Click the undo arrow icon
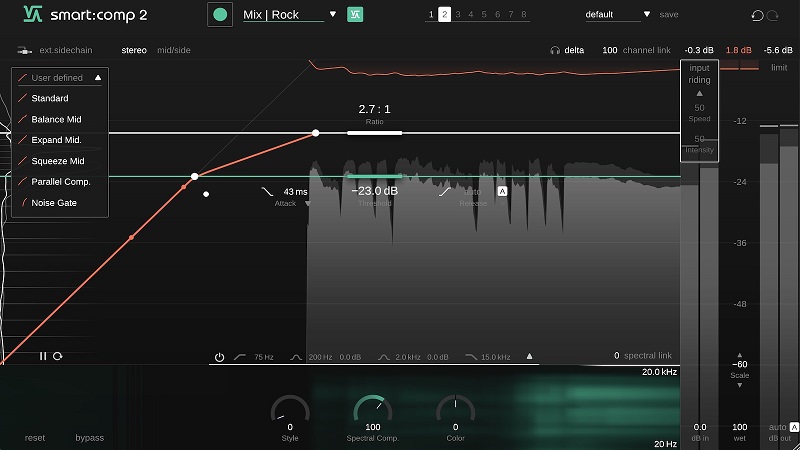Screen dimensions: 800x450 point(757,15)
